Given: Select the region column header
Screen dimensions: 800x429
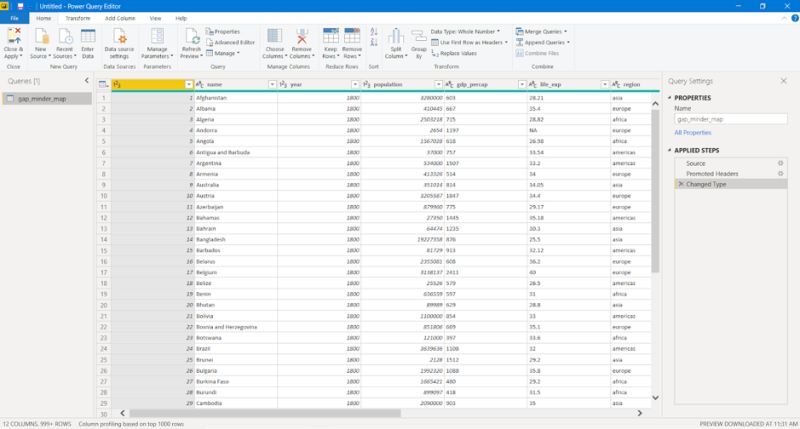Looking at the screenshot, I should pos(631,84).
